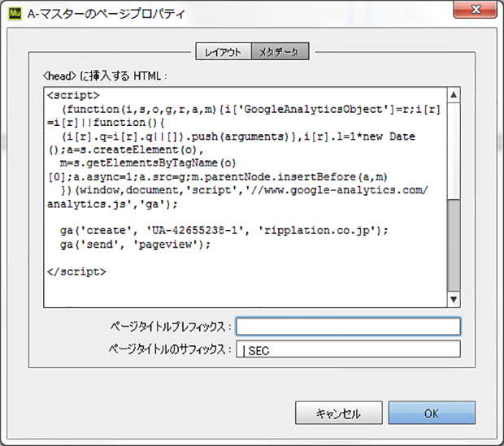Click the closing </script> tag line

(x=76, y=272)
